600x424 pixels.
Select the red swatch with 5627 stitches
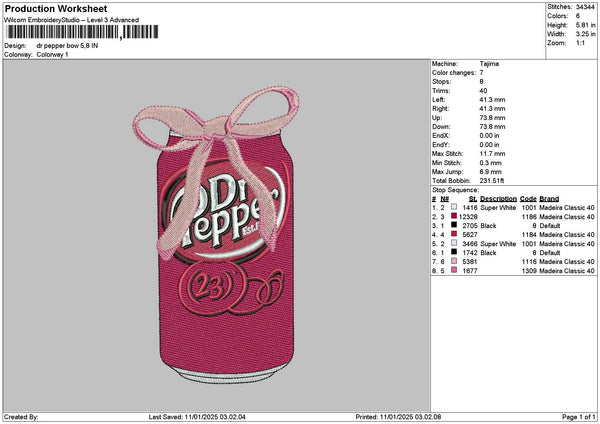pyautogui.click(x=454, y=235)
